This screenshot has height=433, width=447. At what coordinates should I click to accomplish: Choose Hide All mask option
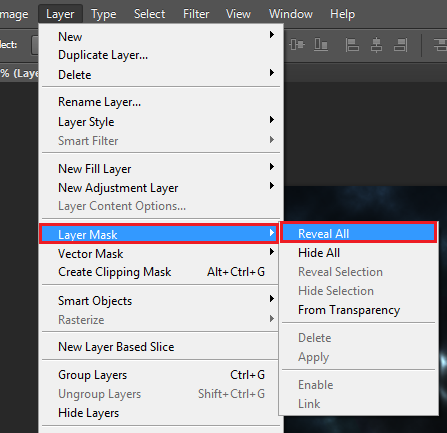358,252
